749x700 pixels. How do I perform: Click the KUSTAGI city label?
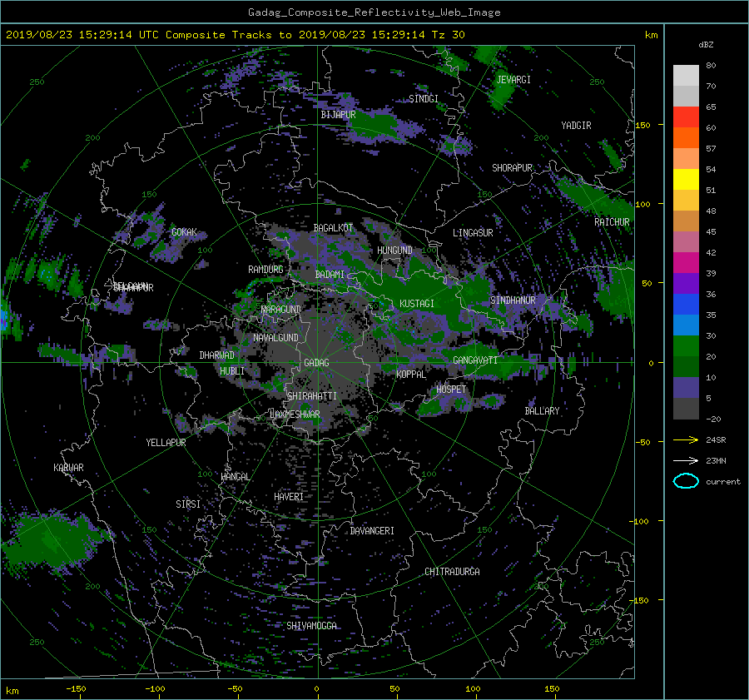click(417, 304)
